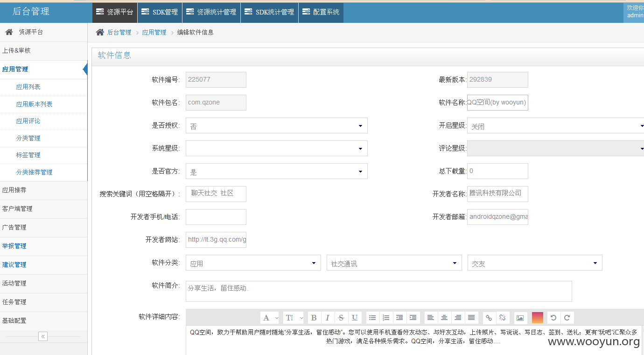Click the 开发者网站 input field
Viewport: 644px width, 355px height.
click(x=216, y=240)
